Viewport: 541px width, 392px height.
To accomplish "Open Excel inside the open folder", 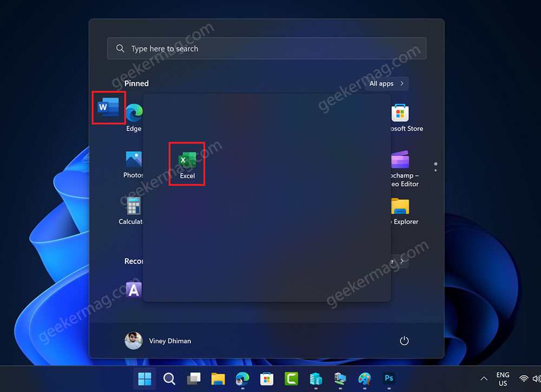I will 187,165.
